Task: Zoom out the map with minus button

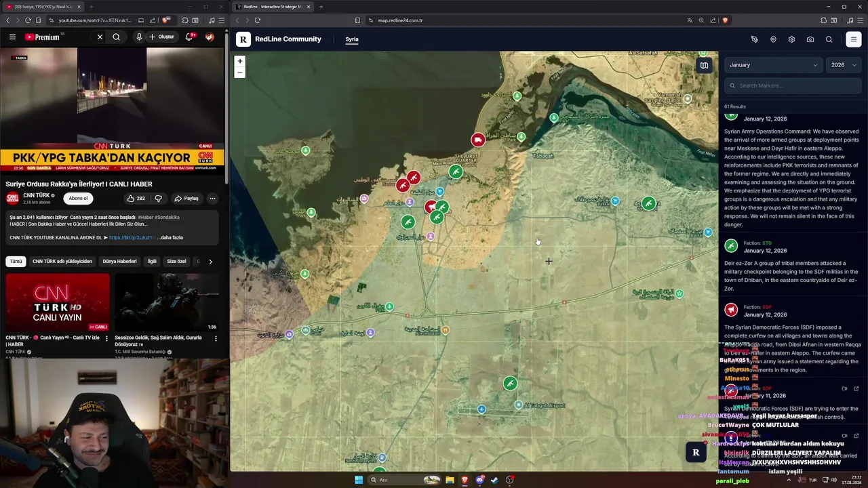Action: [x=239, y=73]
